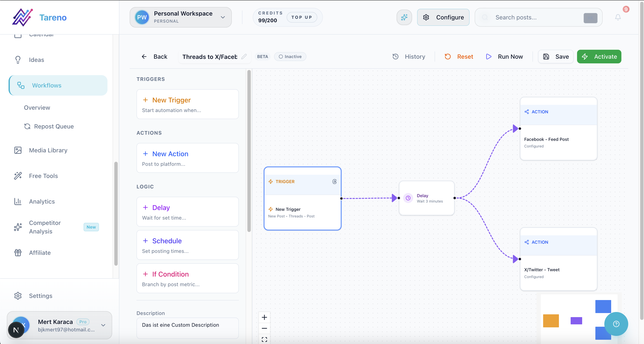
Task: Run the workflow with Run Now
Action: tap(505, 57)
